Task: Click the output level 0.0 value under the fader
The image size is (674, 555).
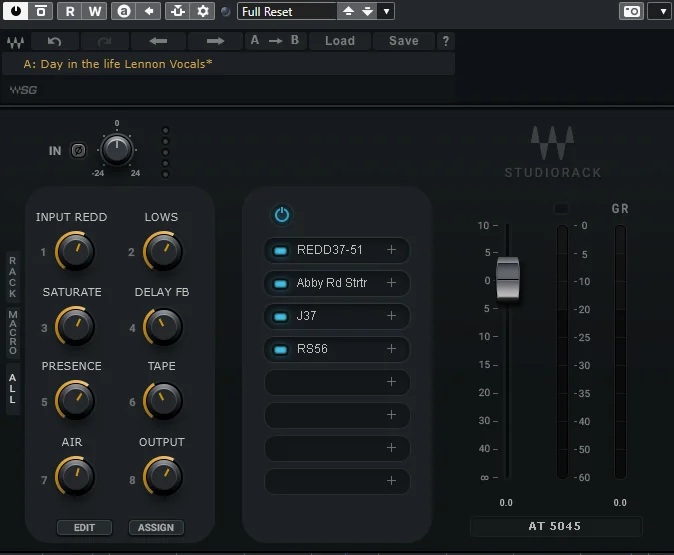Action: (506, 503)
